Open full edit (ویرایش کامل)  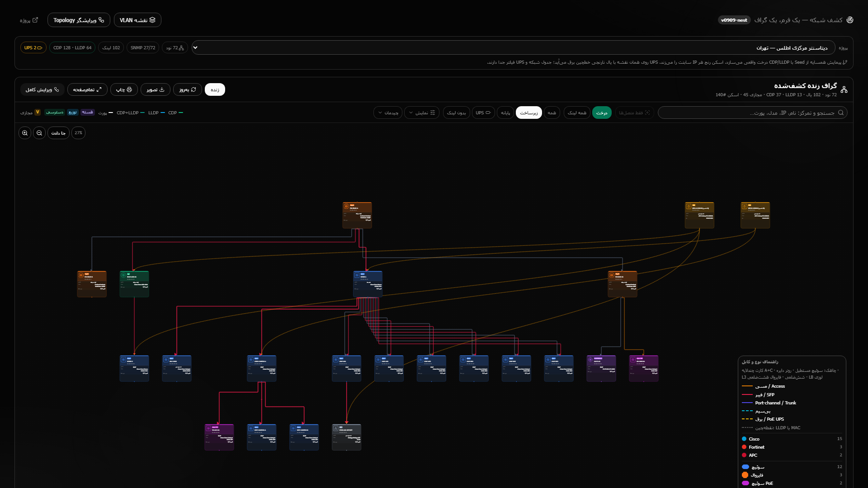click(x=42, y=89)
